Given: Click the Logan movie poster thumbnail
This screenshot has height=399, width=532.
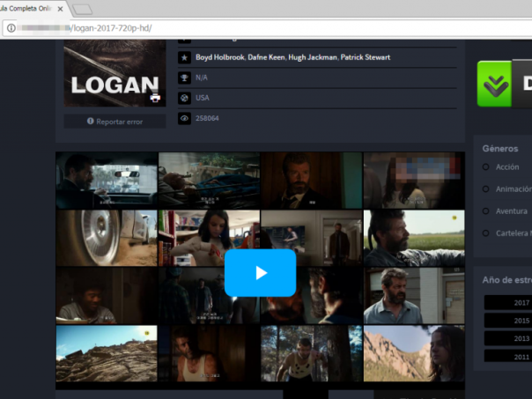Looking at the screenshot, I should coord(114,75).
